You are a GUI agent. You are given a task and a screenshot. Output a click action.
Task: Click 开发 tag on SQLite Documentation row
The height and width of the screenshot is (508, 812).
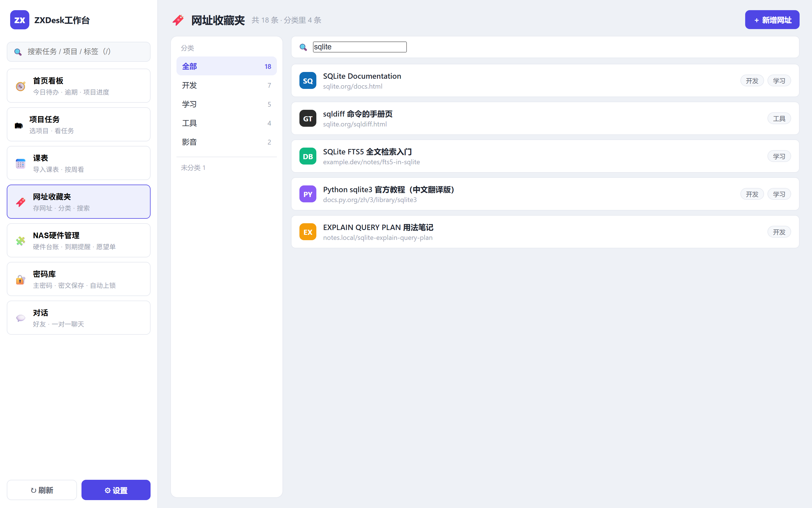[x=752, y=81]
